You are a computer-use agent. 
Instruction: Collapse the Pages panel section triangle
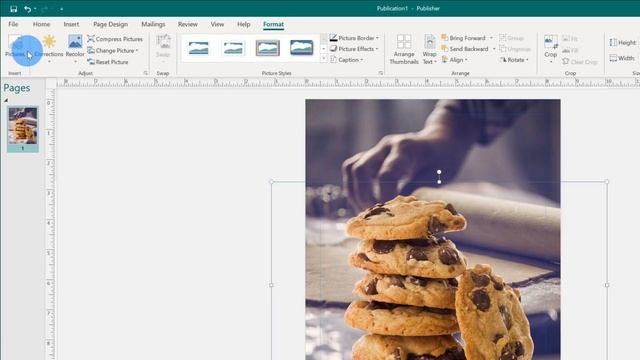pos(6,100)
